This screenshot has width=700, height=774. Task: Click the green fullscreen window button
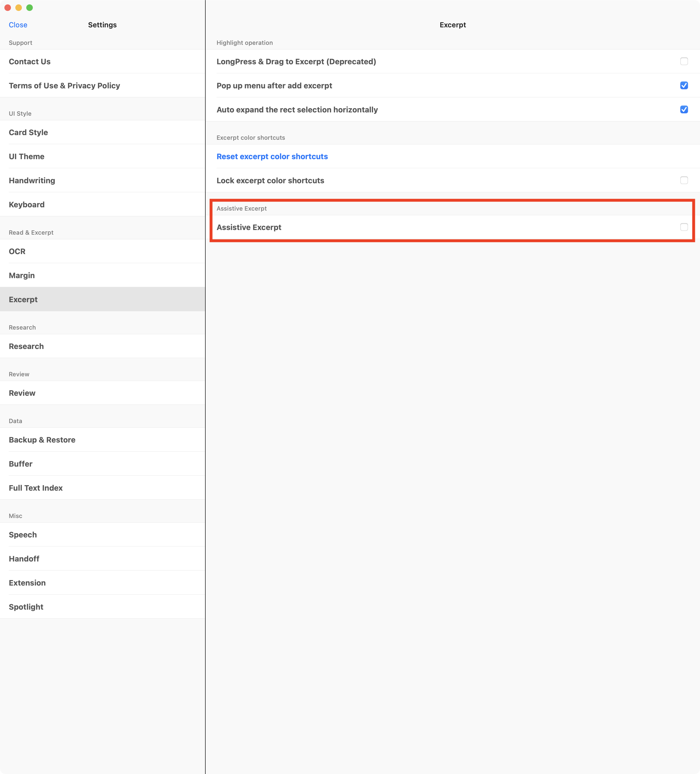pos(30,8)
